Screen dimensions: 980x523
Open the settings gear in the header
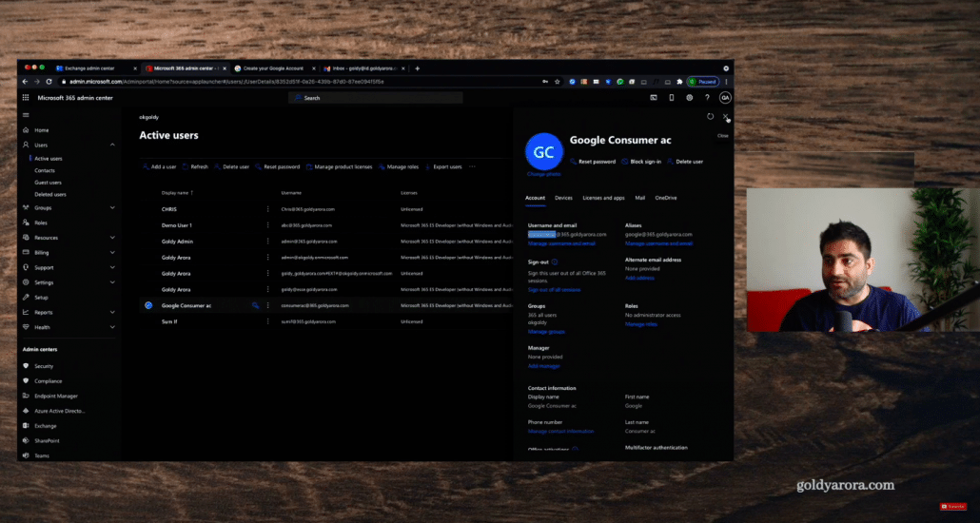coord(690,98)
